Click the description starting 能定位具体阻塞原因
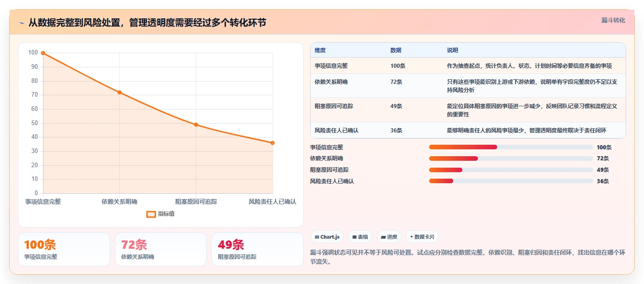Viewport: 644px width, 284px height. point(532,110)
